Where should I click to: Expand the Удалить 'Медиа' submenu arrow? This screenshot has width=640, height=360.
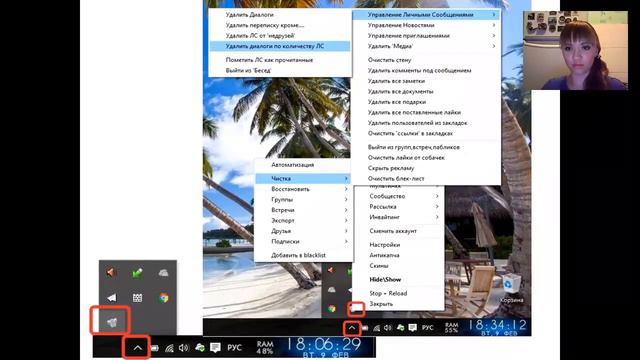click(x=493, y=46)
